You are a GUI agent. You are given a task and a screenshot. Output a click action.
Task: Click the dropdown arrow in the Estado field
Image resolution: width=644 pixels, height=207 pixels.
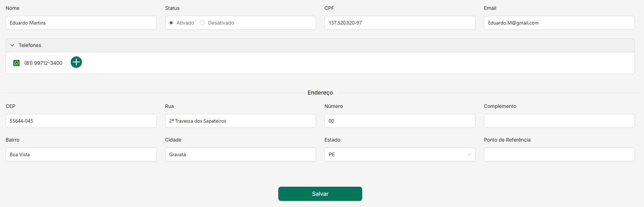click(469, 154)
